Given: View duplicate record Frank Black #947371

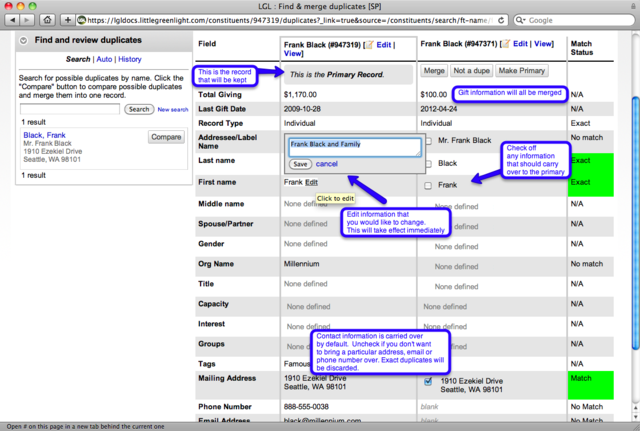Looking at the screenshot, I should (542, 44).
